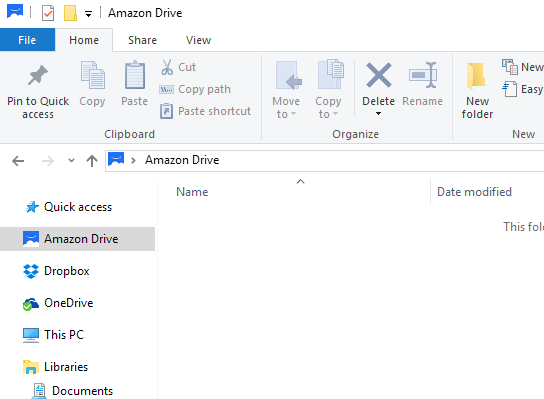This screenshot has width=544, height=399.
Task: Sort by the Date modified column header
Action: (x=474, y=192)
